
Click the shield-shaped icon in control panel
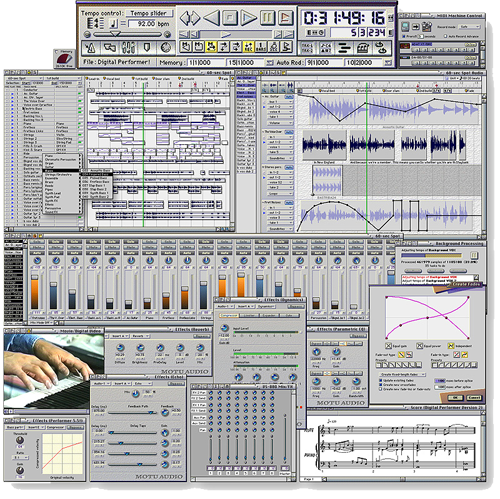tap(147, 48)
